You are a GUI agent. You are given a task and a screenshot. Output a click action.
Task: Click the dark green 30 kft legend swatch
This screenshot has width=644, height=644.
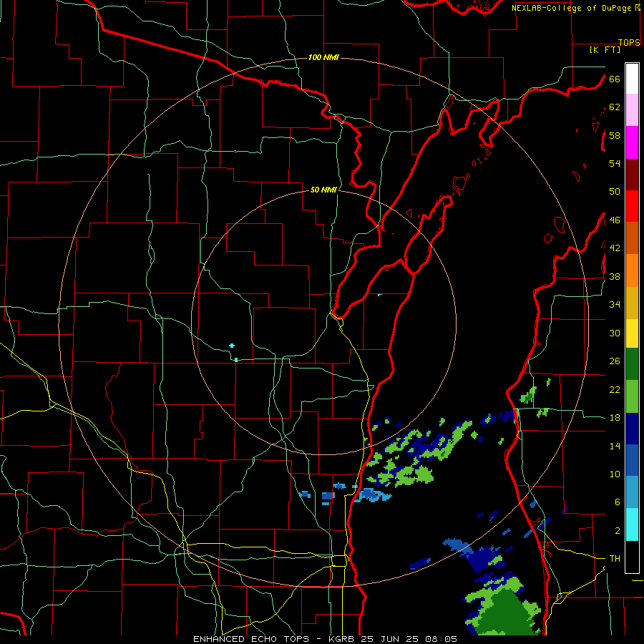coord(632,364)
